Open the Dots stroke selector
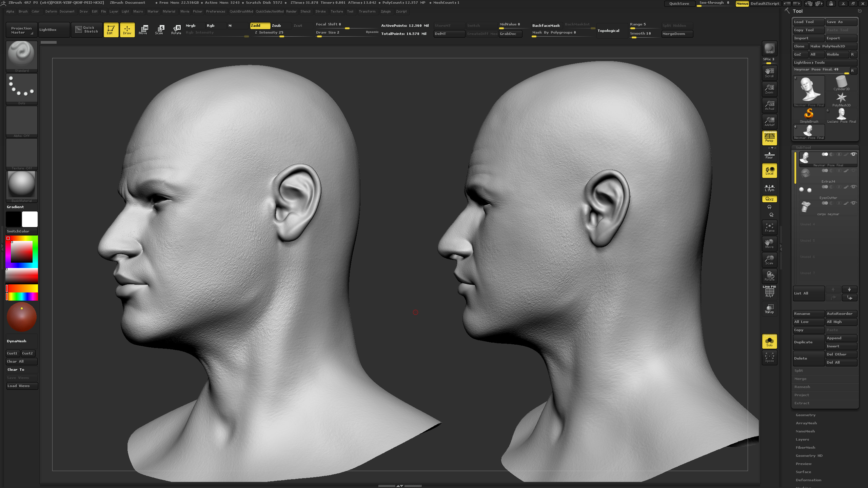Viewport: 868px width, 488px height. pyautogui.click(x=22, y=89)
